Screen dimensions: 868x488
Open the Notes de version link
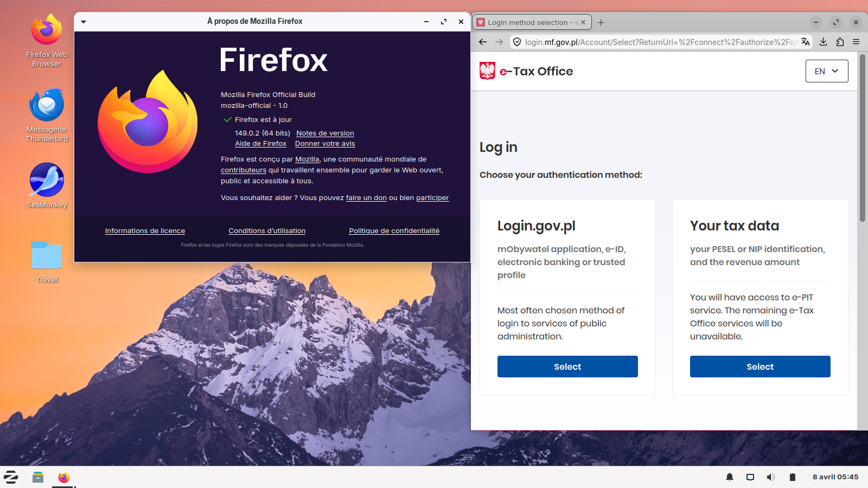325,133
